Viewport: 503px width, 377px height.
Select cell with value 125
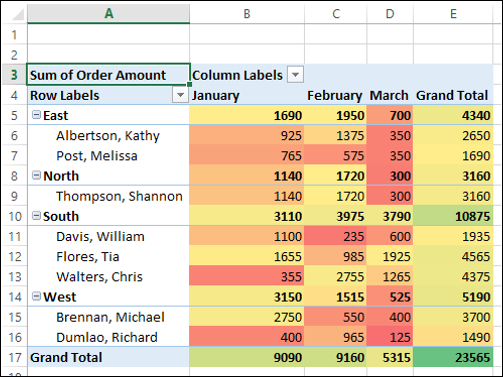click(x=390, y=337)
